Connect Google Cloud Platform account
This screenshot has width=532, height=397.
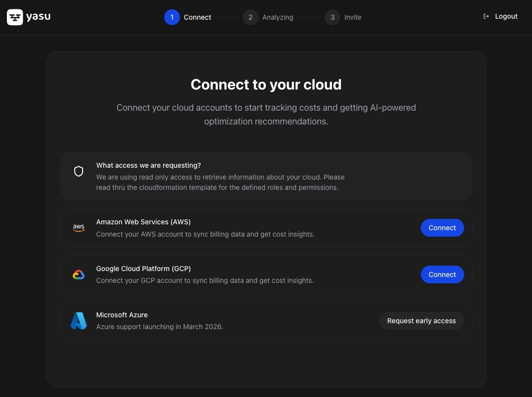tap(442, 275)
